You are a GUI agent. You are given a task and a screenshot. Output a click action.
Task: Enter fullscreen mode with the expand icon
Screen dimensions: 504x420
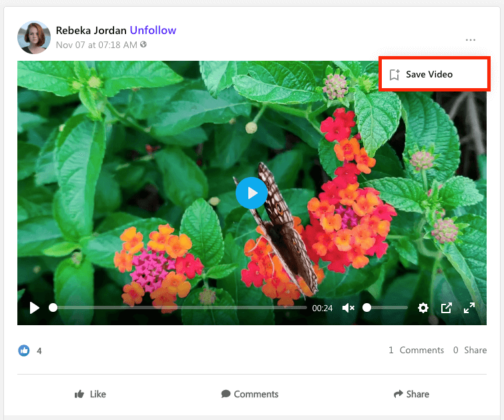click(469, 308)
